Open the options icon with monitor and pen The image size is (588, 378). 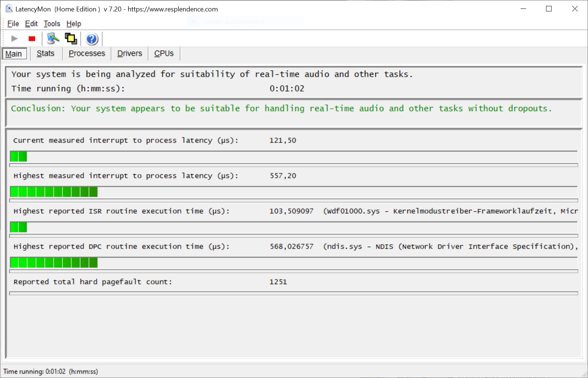[53, 39]
